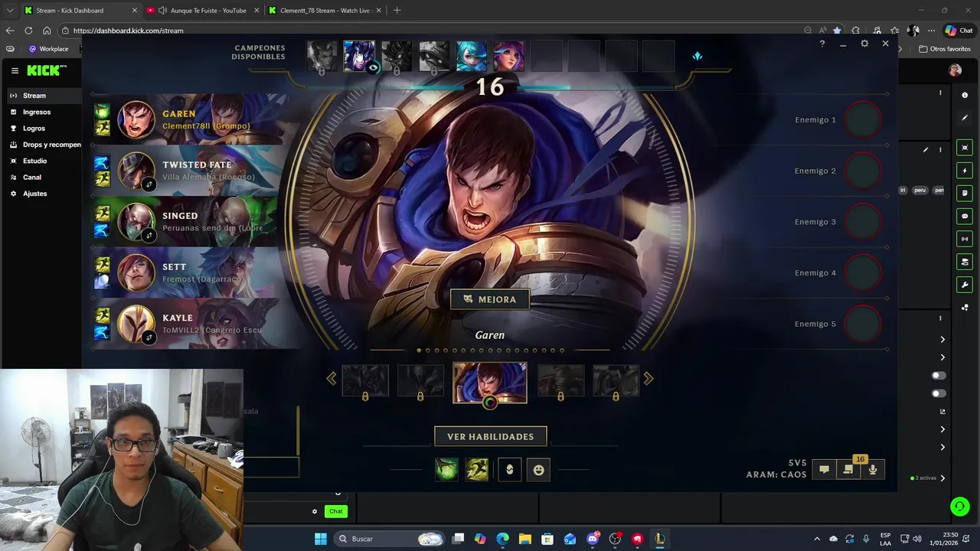Open the chroma color wheel under Garen's skin
The height and width of the screenshot is (551, 980).
tap(490, 403)
